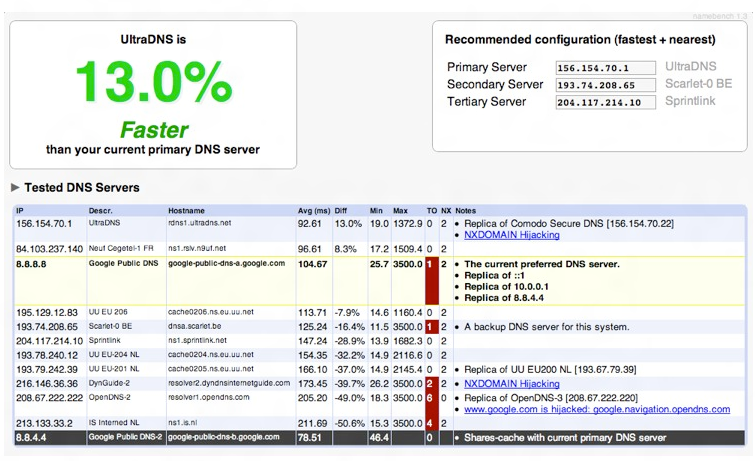Open the www.google.com is hijacked link
The width and height of the screenshot is (755, 461).
pos(597,409)
